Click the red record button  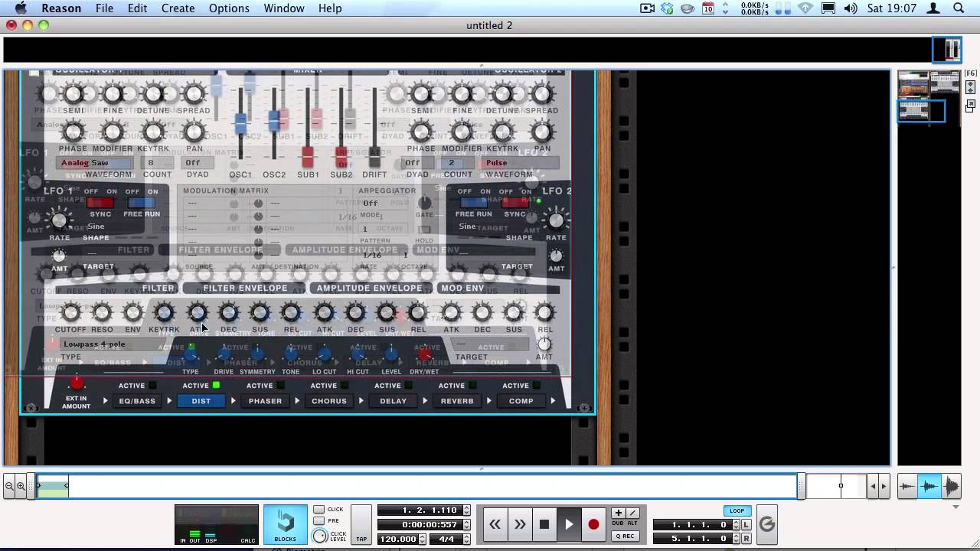pyautogui.click(x=593, y=524)
